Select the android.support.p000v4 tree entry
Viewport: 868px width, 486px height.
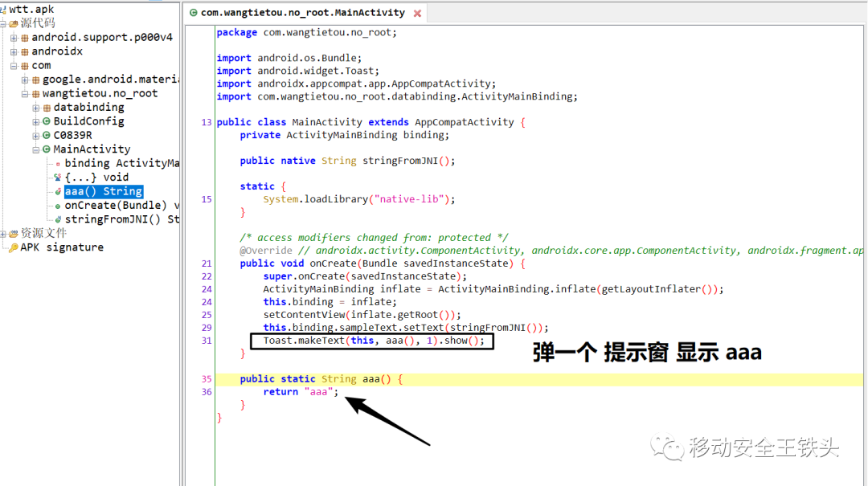click(x=102, y=37)
